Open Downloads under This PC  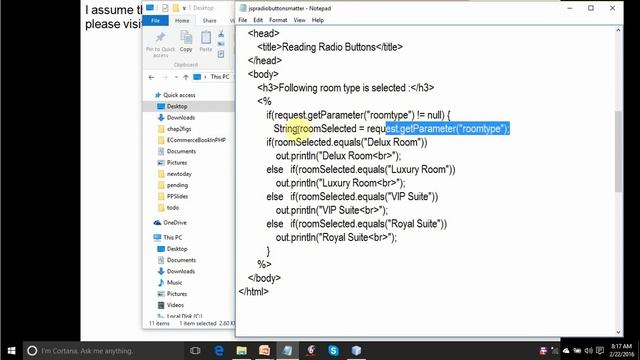pos(180,271)
